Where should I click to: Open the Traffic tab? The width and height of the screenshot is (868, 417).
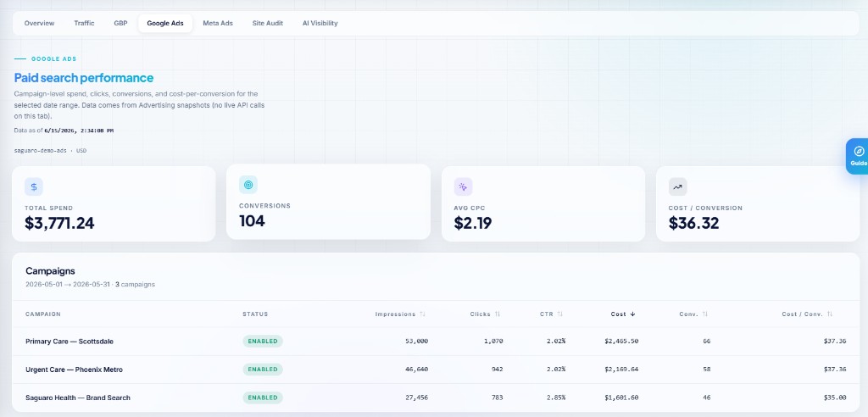pyautogui.click(x=84, y=23)
